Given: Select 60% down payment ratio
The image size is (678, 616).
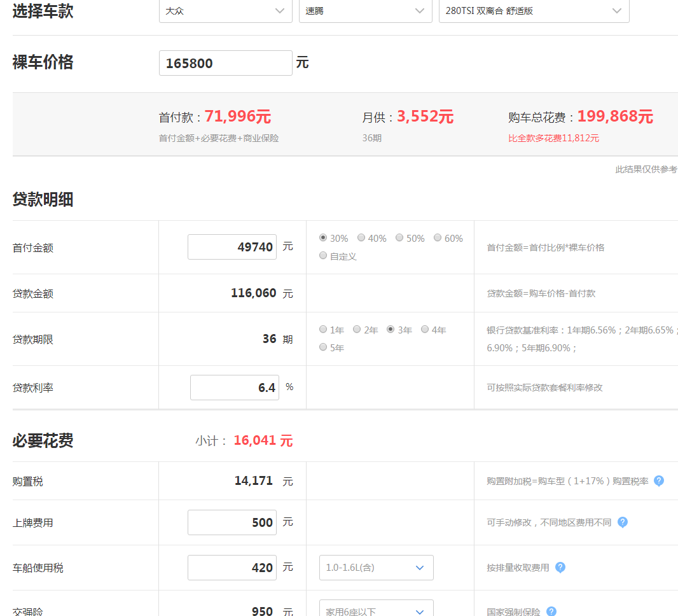Looking at the screenshot, I should (438, 237).
